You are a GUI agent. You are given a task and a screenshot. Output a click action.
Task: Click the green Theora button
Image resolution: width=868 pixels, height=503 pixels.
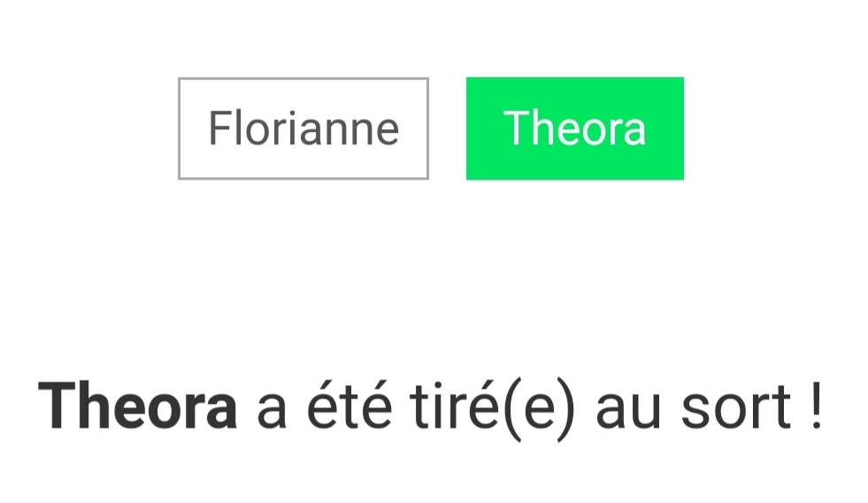click(574, 129)
